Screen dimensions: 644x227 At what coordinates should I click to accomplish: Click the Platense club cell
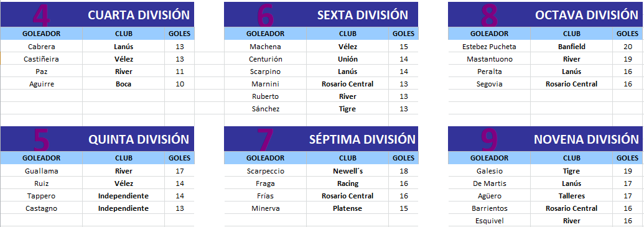pyautogui.click(x=347, y=208)
